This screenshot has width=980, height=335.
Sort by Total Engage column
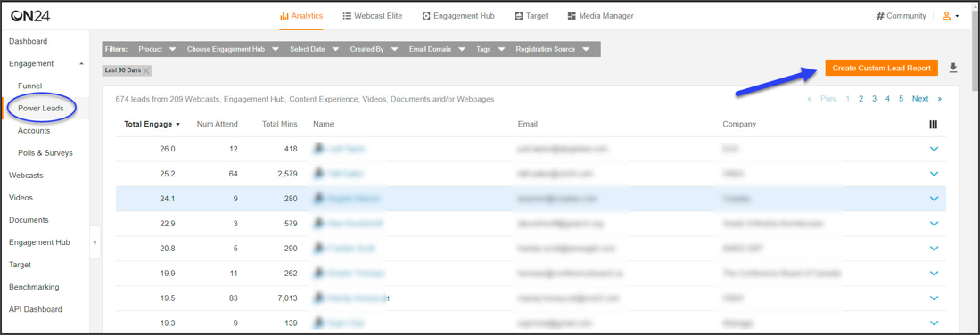152,125
